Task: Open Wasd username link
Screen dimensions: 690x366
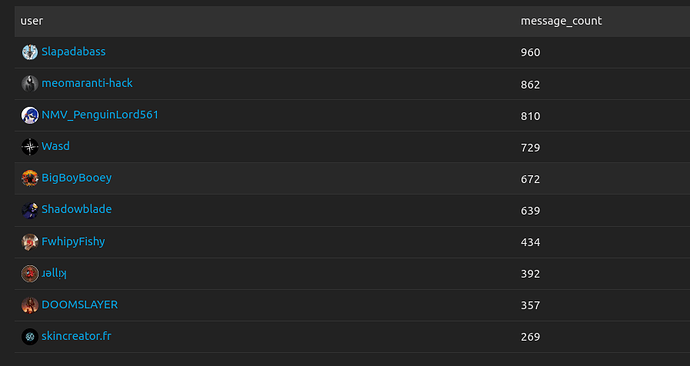Action: point(55,146)
